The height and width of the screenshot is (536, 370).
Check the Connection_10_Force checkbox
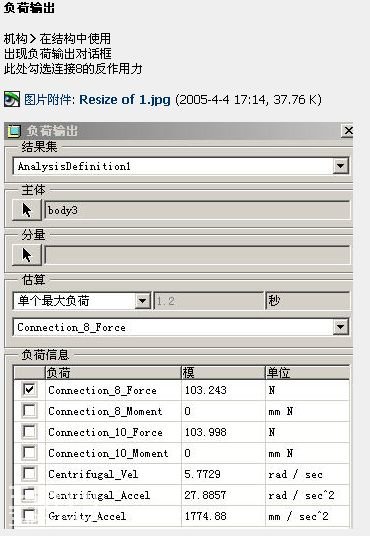pyautogui.click(x=29, y=432)
